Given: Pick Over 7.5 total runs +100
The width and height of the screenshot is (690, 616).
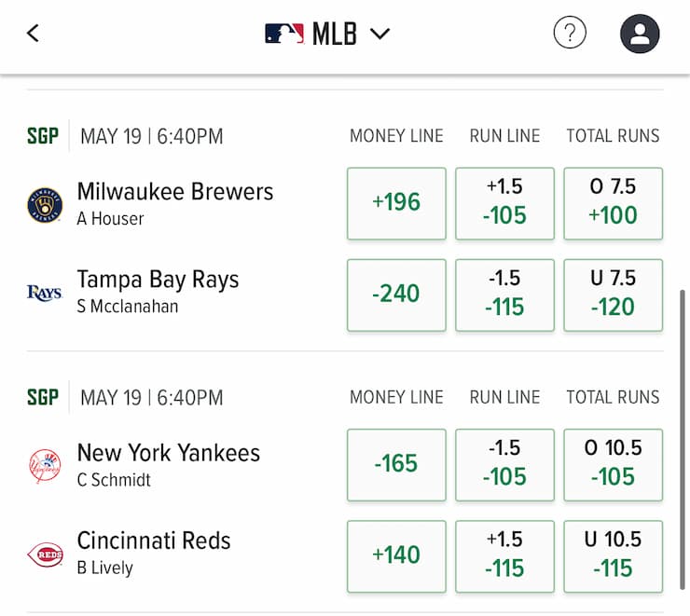Looking at the screenshot, I should pyautogui.click(x=613, y=203).
